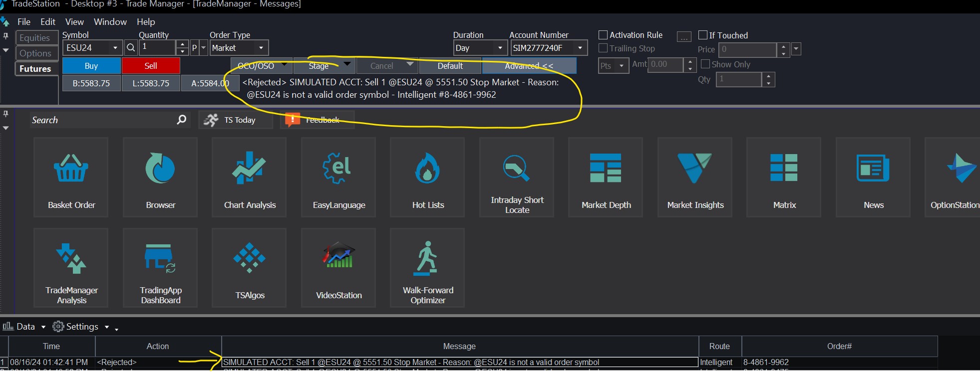Open Market Depth window
Image resolution: width=980 pixels, height=372 pixels.
tap(606, 178)
